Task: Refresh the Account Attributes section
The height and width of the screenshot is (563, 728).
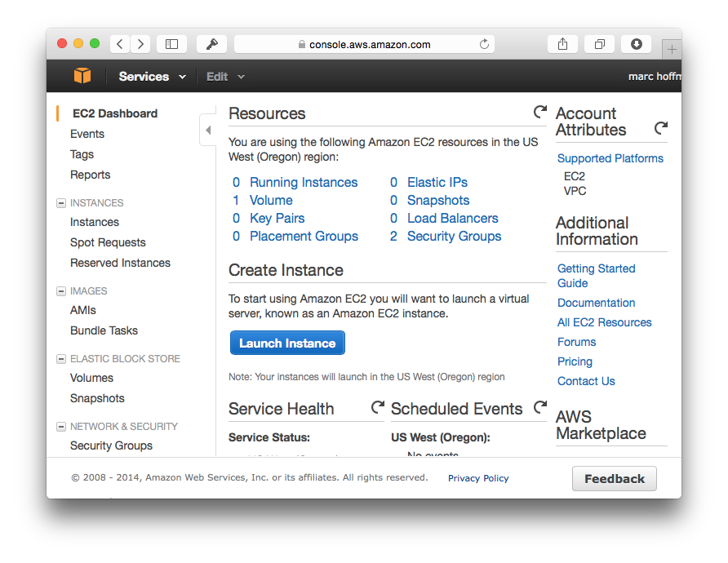Action: tap(661, 127)
